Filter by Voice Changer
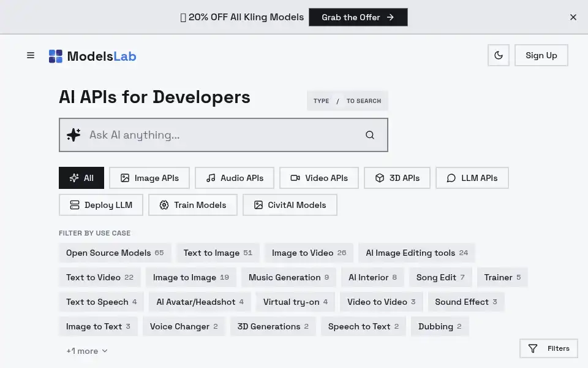 (x=184, y=326)
